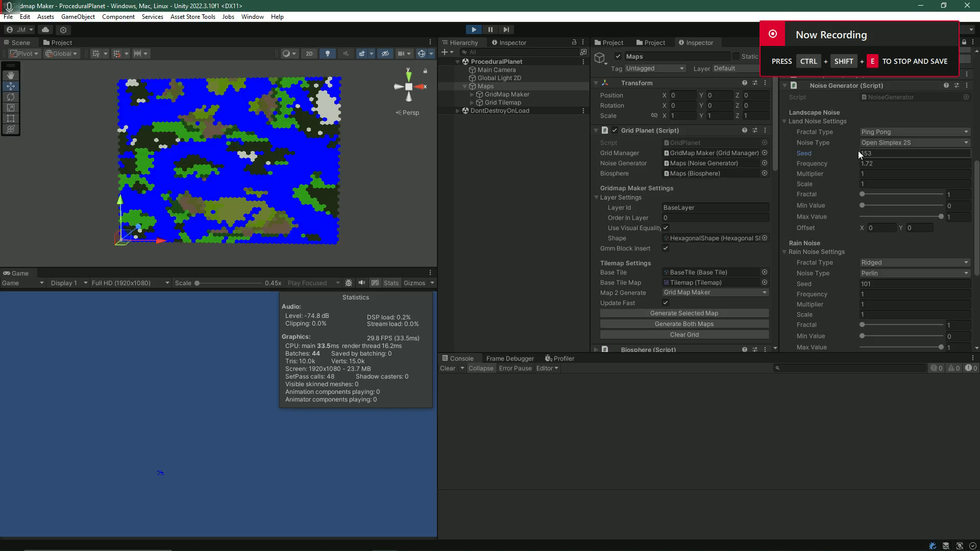Click the Land Noise Frequency field
The height and width of the screenshot is (551, 980).
[915, 164]
